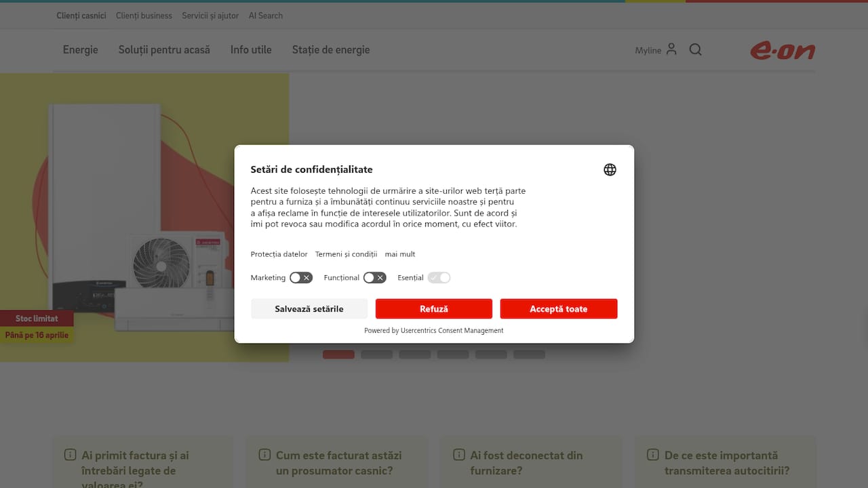
Task: Click the info icon beside prosumator casnic question
Action: [x=264, y=455]
